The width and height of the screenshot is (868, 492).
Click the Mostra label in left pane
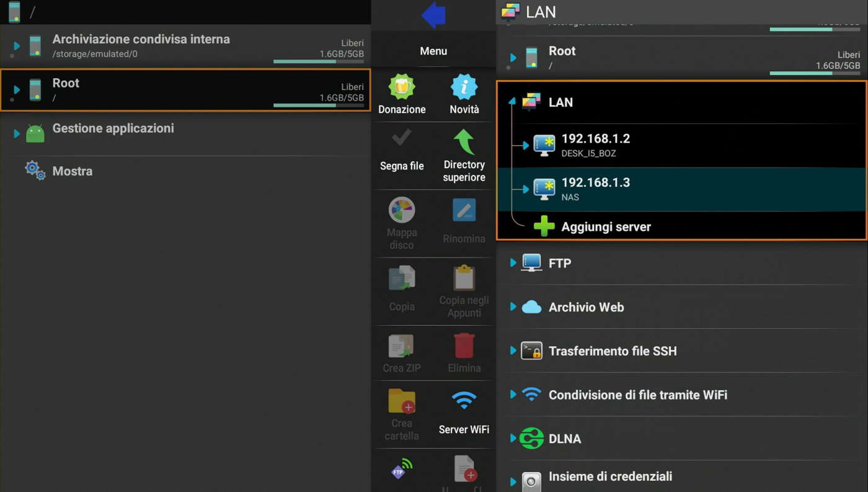pyautogui.click(x=73, y=171)
